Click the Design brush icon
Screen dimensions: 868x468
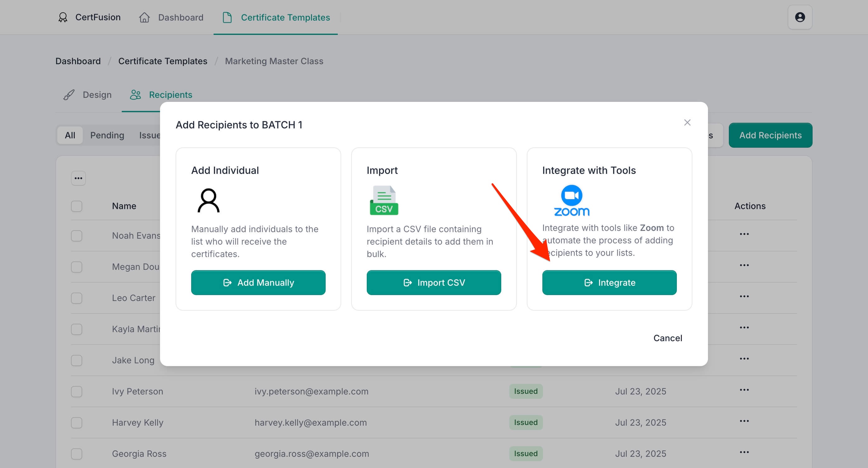tap(69, 95)
